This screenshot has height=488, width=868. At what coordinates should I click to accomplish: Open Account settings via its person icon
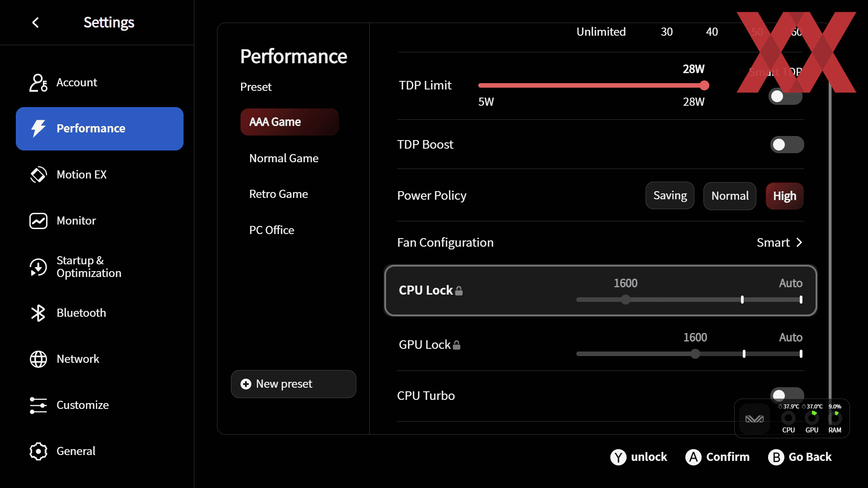[x=38, y=83]
